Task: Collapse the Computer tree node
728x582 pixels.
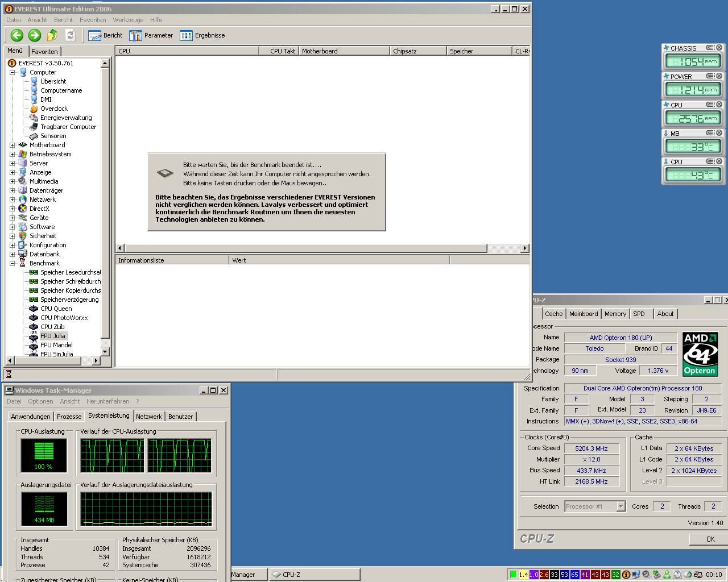Action: pyautogui.click(x=12, y=72)
